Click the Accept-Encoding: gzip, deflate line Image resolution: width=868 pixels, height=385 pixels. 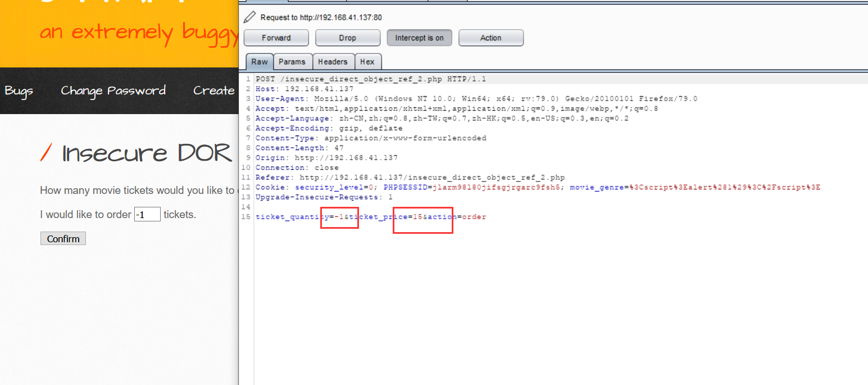pyautogui.click(x=329, y=128)
